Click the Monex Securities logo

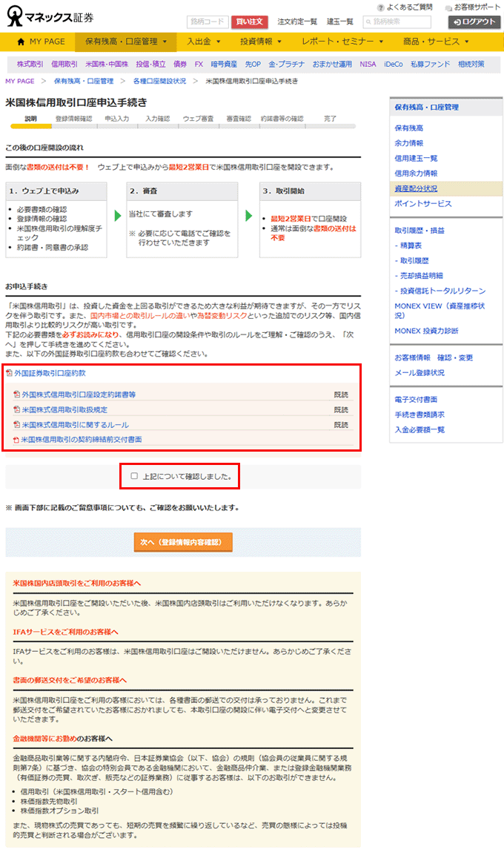coord(50,16)
